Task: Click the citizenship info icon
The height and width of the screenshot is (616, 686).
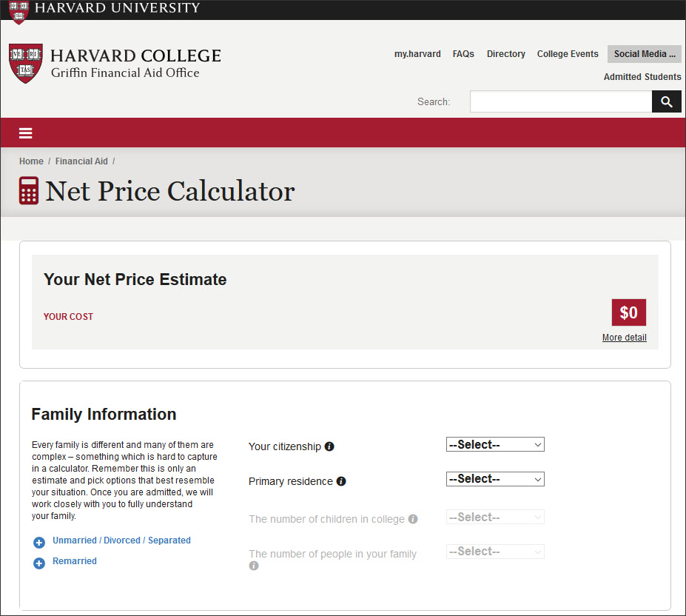Action: click(329, 446)
